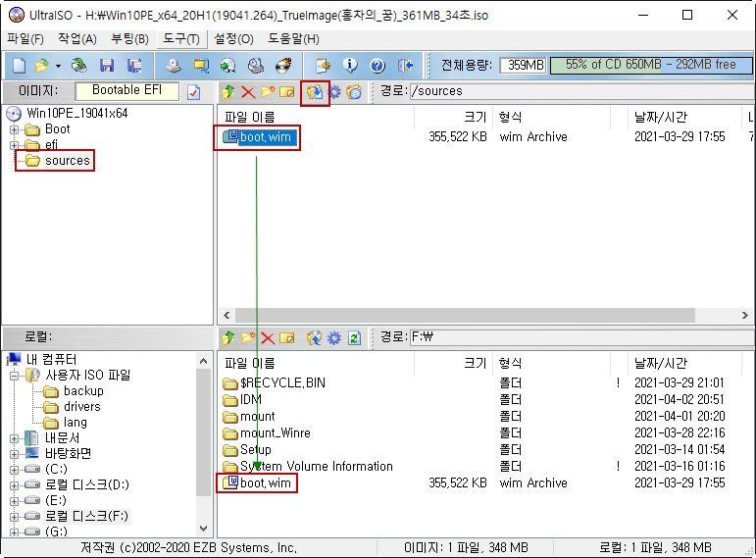Click gear icon in image toolbar
The height and width of the screenshot is (558, 756).
click(x=334, y=91)
